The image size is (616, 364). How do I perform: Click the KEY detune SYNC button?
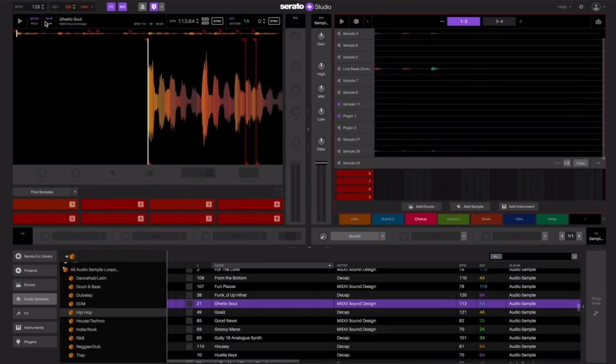[274, 21]
